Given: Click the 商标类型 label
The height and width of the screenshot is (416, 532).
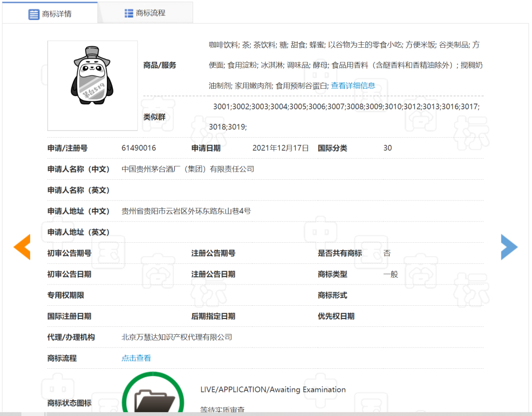Looking at the screenshot, I should pos(332,274).
